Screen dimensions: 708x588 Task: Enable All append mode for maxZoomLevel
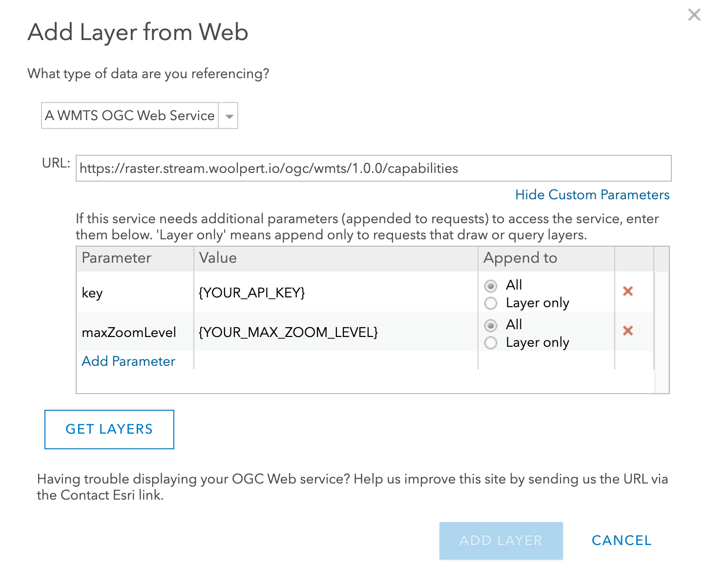coord(491,325)
